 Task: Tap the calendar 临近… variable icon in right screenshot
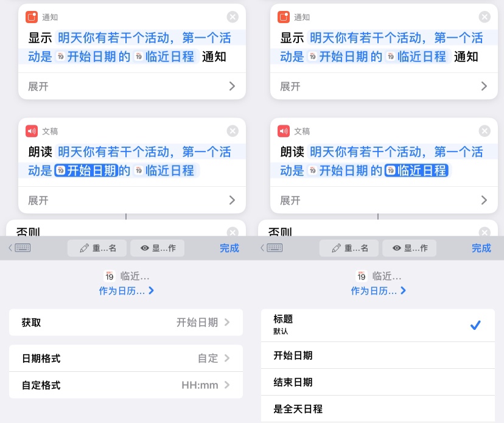pyautogui.click(x=362, y=276)
